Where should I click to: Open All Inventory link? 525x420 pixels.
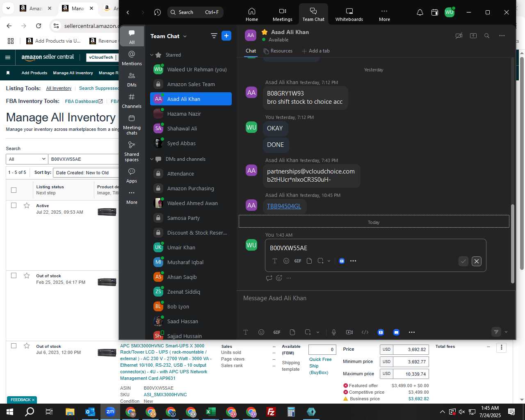(x=59, y=88)
